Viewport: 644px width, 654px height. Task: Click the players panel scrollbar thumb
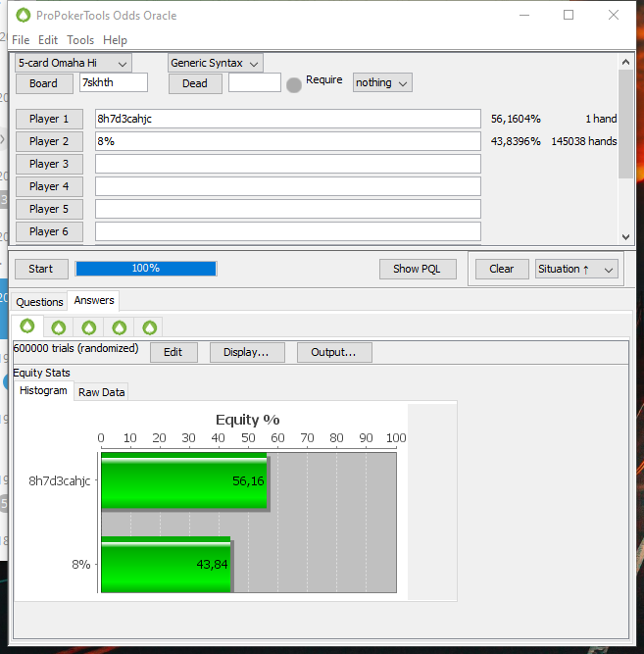[625, 125]
